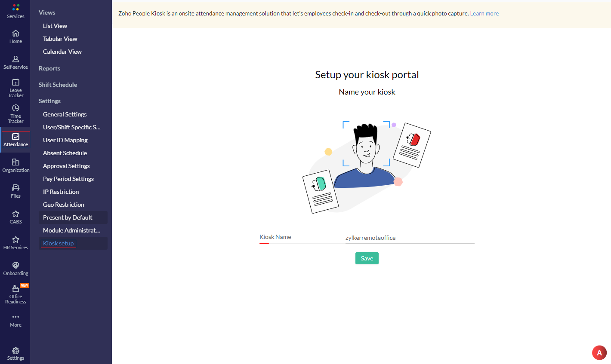
Task: Click the Kiosk Name input field
Action: [410, 238]
